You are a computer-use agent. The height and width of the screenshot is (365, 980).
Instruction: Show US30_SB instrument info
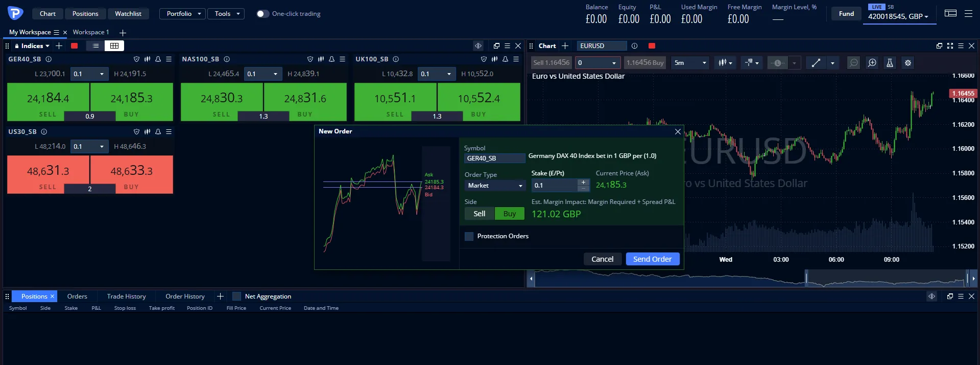pos(44,132)
